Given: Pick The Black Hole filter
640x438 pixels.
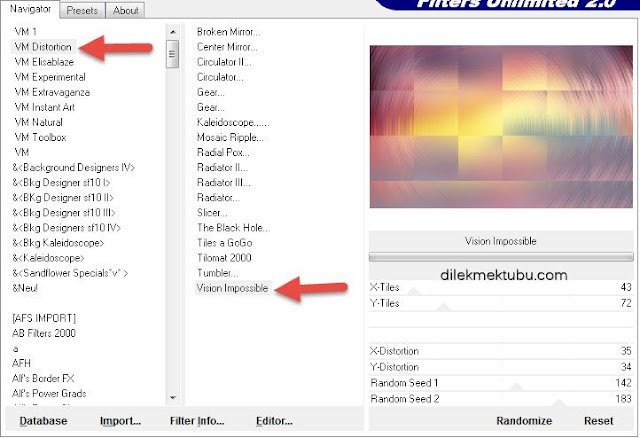Looking at the screenshot, I should pyautogui.click(x=229, y=227).
